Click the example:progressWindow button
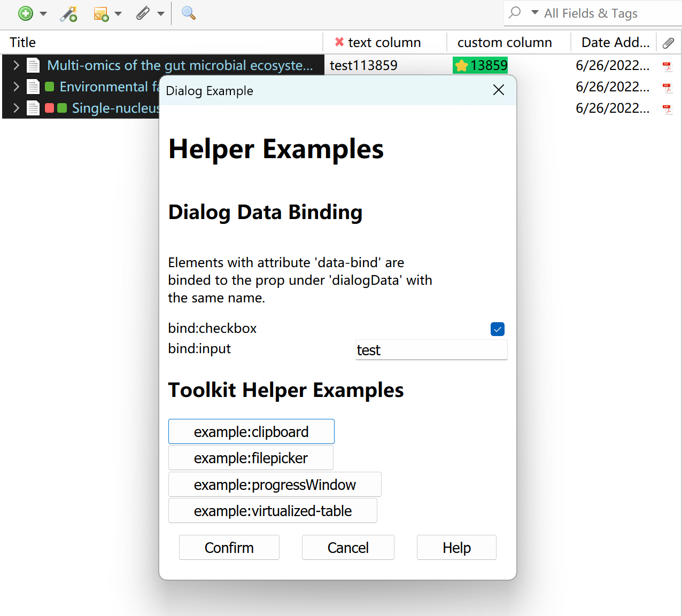 click(275, 485)
